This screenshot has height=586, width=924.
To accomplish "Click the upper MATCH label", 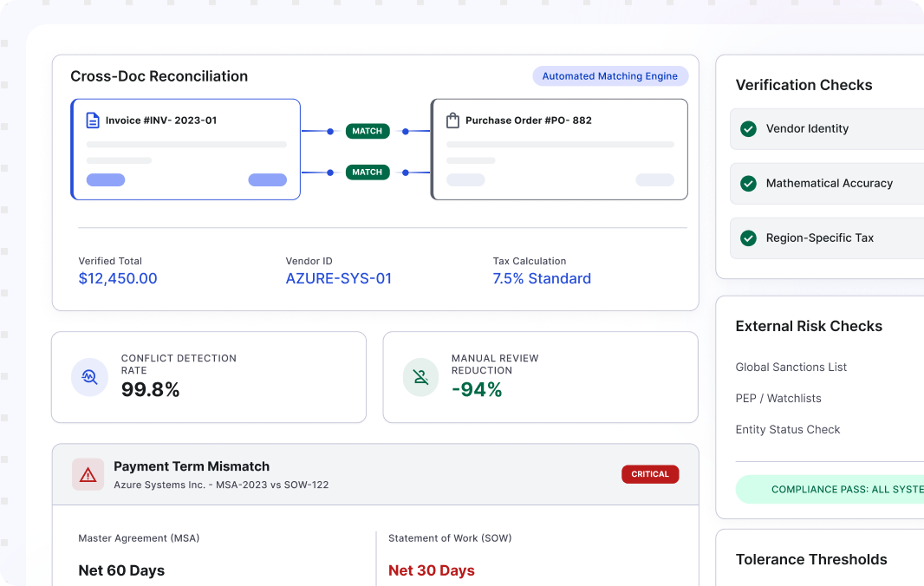I will [368, 131].
